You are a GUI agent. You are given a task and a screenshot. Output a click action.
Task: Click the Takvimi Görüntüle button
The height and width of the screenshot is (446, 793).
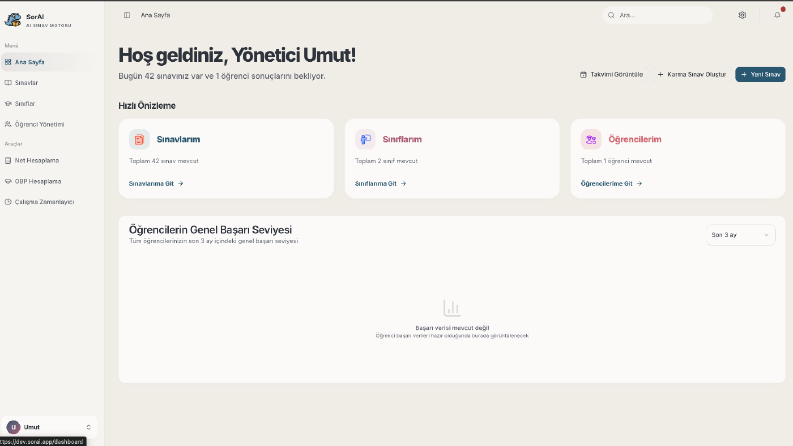point(611,74)
